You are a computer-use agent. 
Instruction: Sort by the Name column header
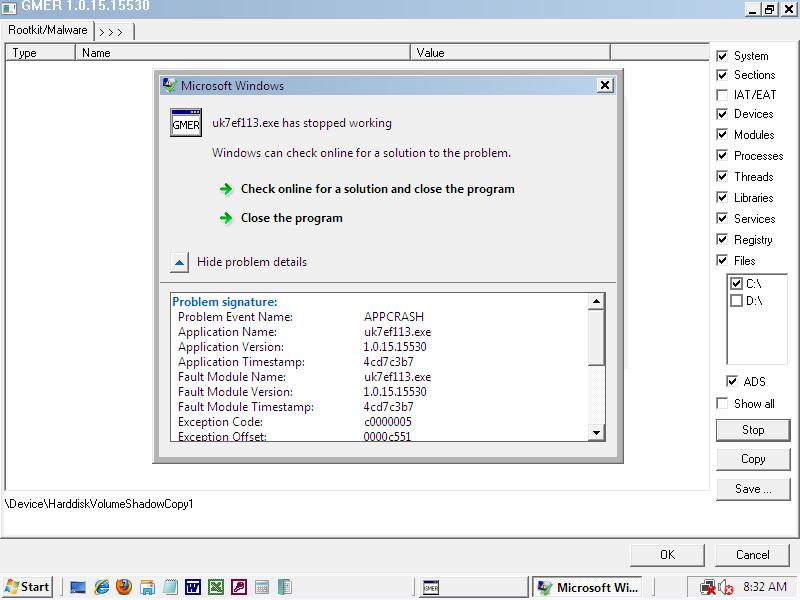(243, 53)
